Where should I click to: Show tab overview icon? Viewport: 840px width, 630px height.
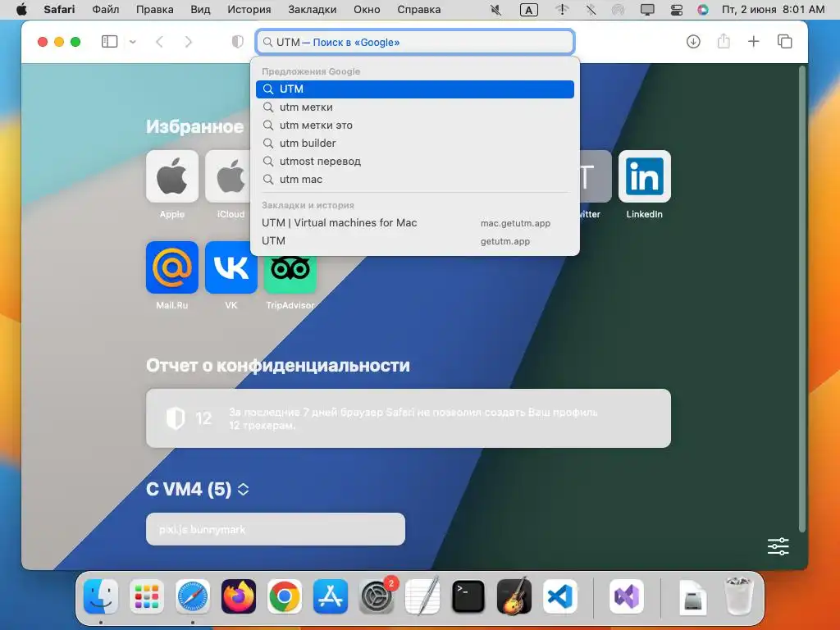(x=784, y=41)
